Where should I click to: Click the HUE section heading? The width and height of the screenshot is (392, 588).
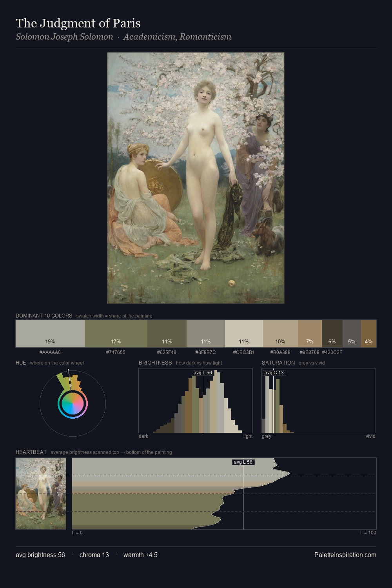pyautogui.click(x=21, y=363)
